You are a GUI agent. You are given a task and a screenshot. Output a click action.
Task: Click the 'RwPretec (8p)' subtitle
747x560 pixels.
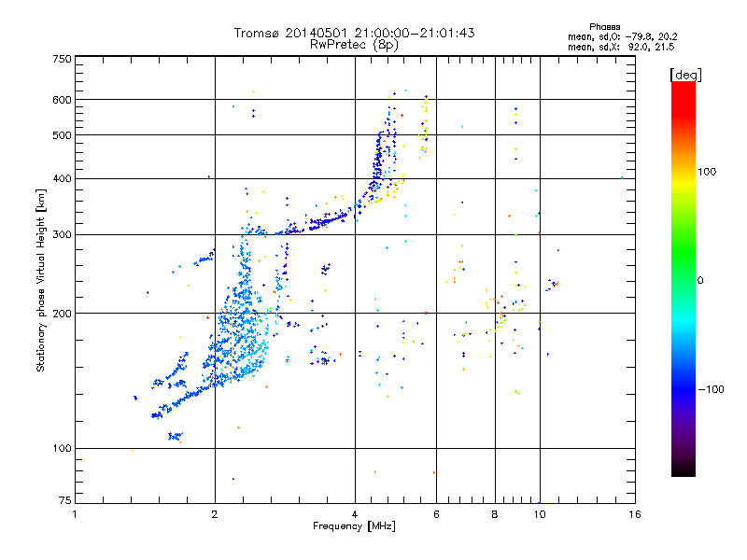[x=354, y=45]
